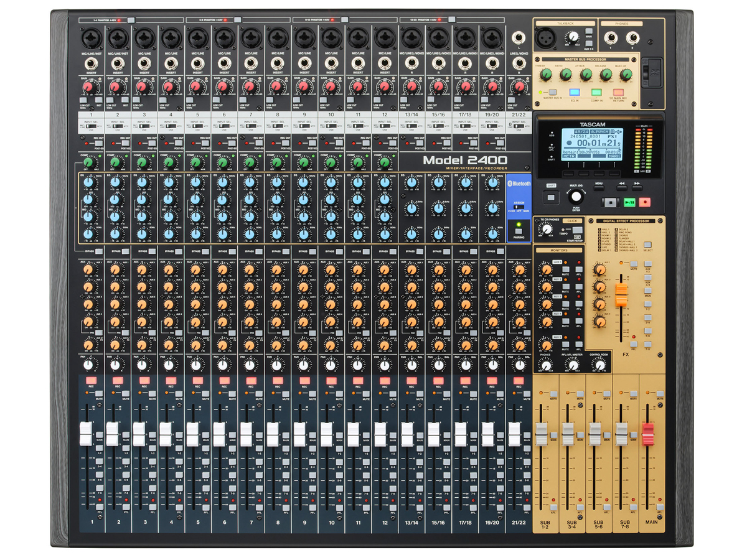Adjust the master bus MAKE-UP knob
Image resolution: width=747 pixels, height=560 pixels.
click(626, 75)
